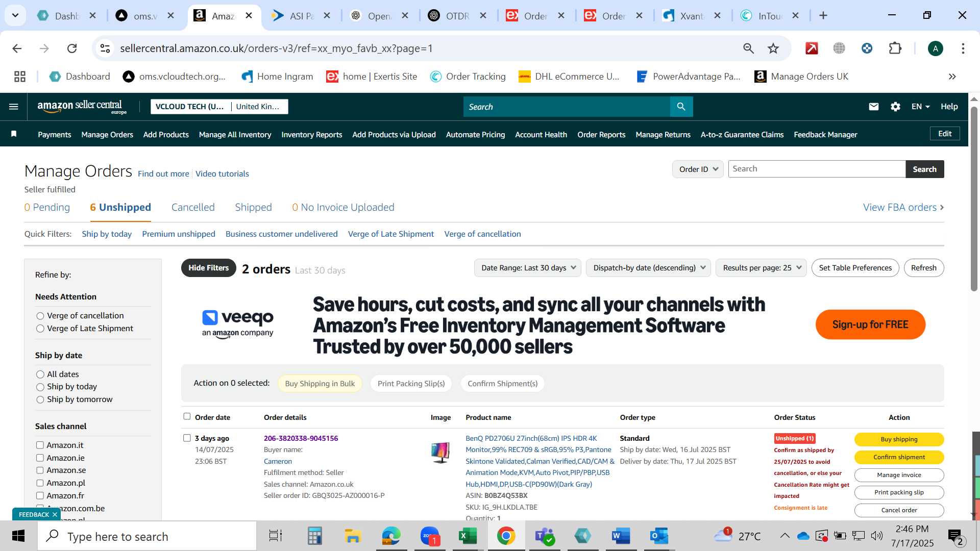
Task: Open Account Health in the nav bar
Action: point(541,135)
